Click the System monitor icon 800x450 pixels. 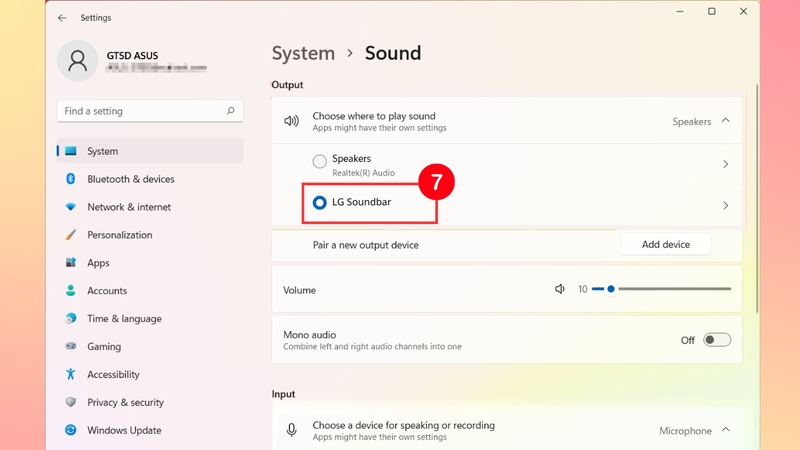[x=70, y=151]
